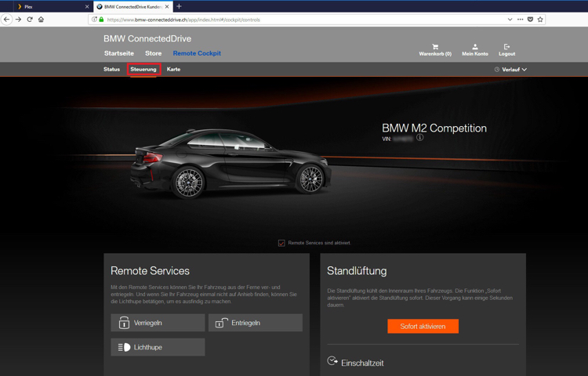This screenshot has width=588, height=376.
Task: Open Mein Konto account icon
Action: pos(475,47)
